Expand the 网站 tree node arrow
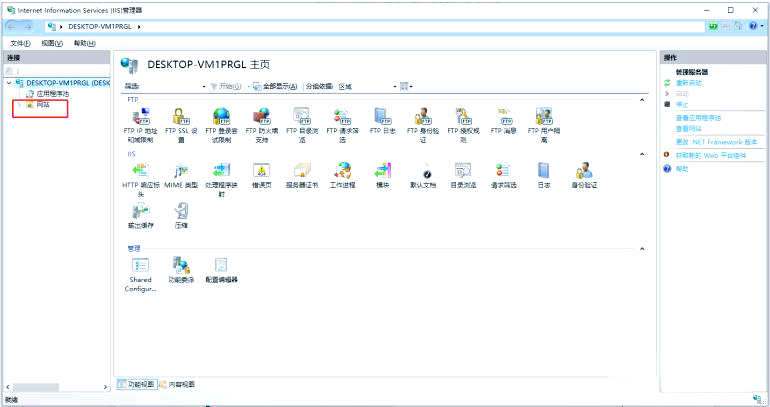The width and height of the screenshot is (770, 407). (x=19, y=105)
